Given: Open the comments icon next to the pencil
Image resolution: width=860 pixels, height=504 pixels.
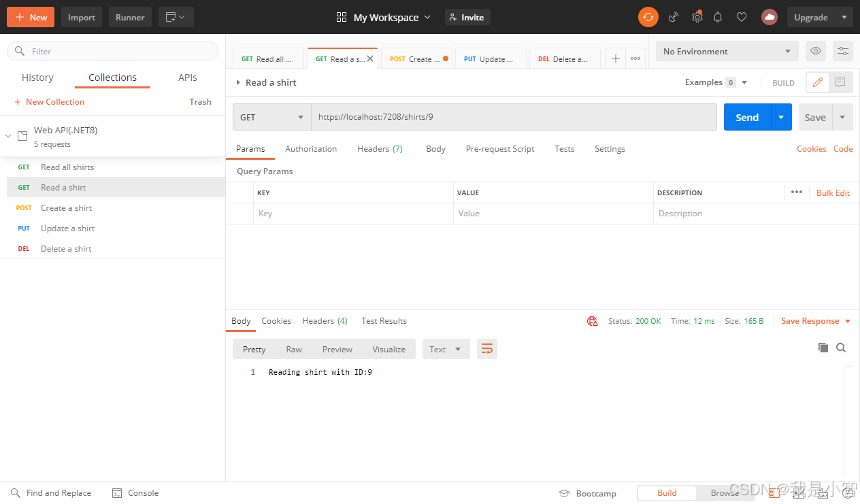Looking at the screenshot, I should pos(840,82).
